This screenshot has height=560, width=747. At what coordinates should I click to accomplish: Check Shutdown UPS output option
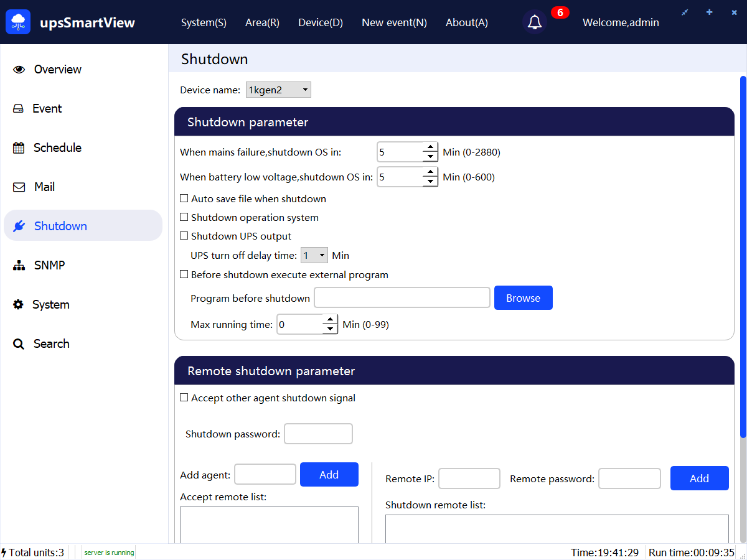[184, 236]
